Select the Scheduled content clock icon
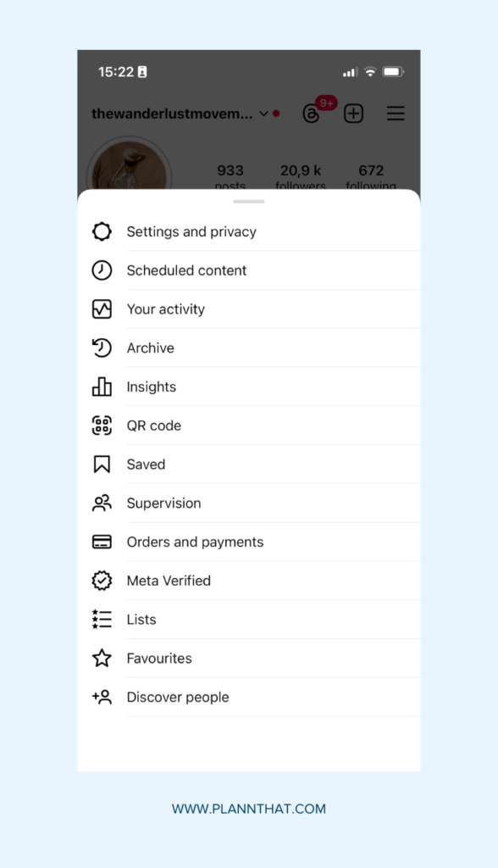Image resolution: width=498 pixels, height=868 pixels. [102, 270]
